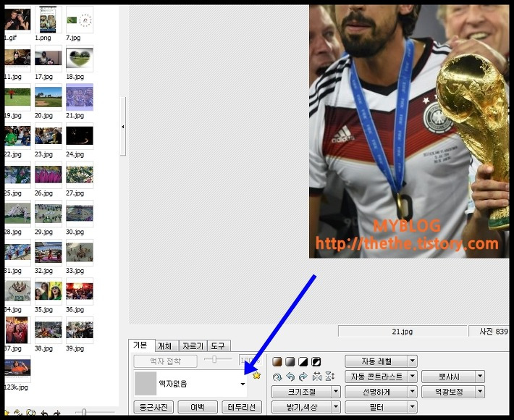514x420 pixels.
Task: Click the 100% frame percentage field
Action: point(250,361)
